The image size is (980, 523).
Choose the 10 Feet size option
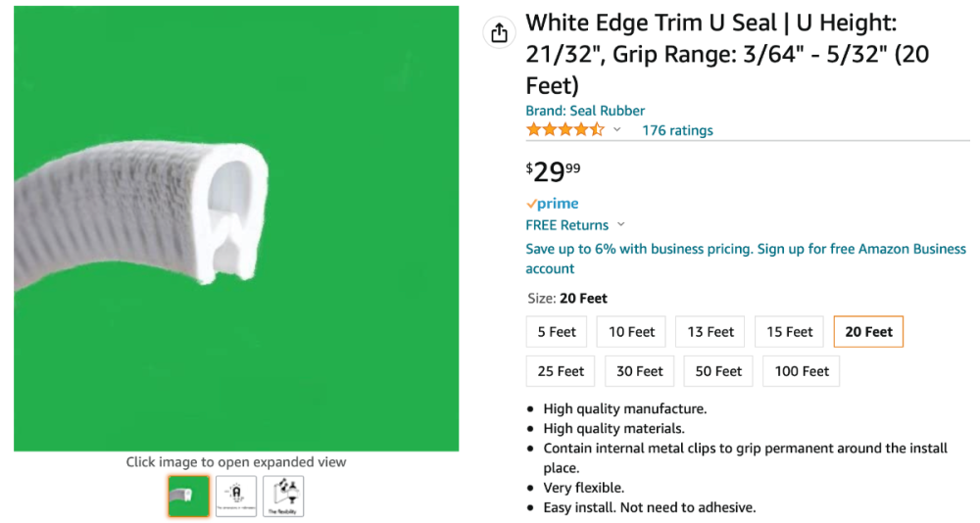pos(631,332)
